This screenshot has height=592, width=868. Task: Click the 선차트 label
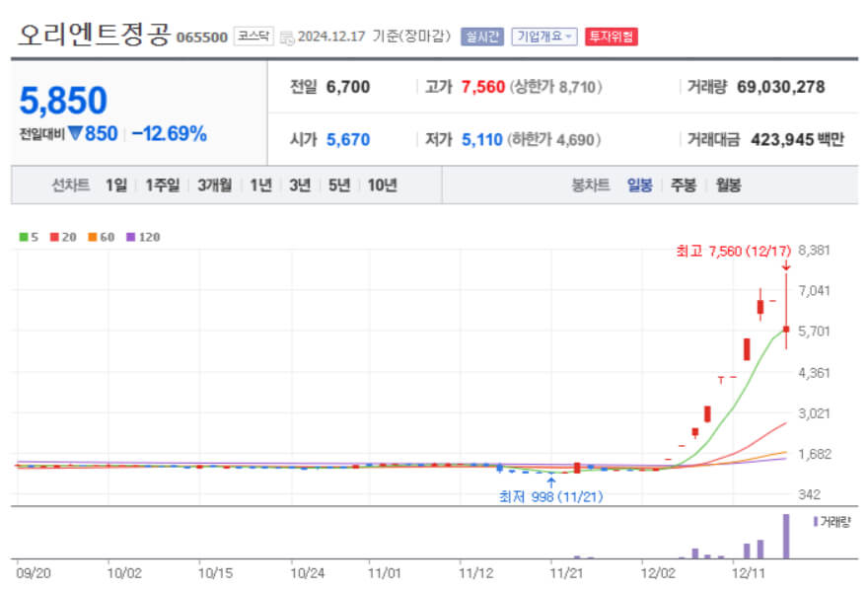click(x=70, y=185)
